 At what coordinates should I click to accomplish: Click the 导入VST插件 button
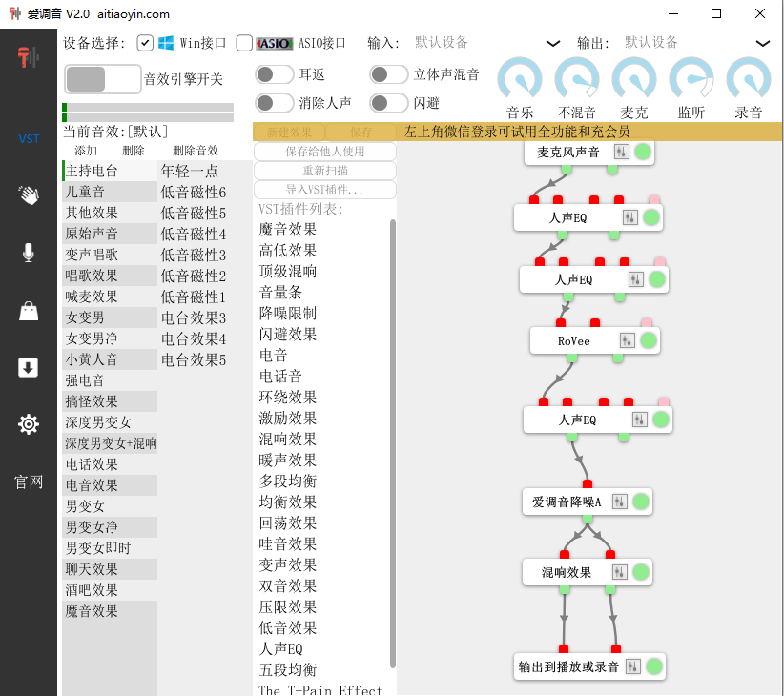[325, 190]
